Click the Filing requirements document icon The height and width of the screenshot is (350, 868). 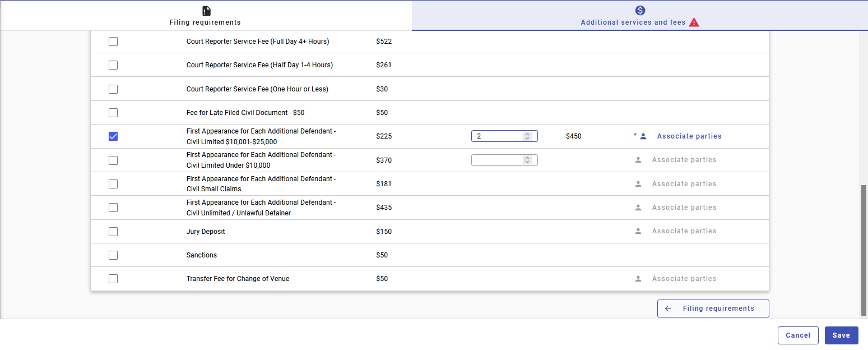206,11
